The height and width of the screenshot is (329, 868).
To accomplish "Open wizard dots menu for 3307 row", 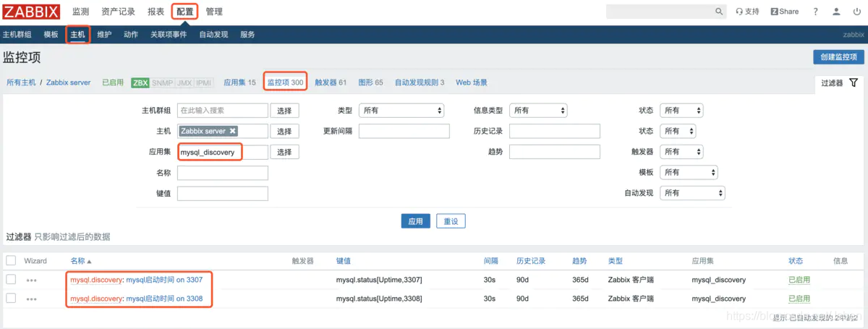I will 31,280.
